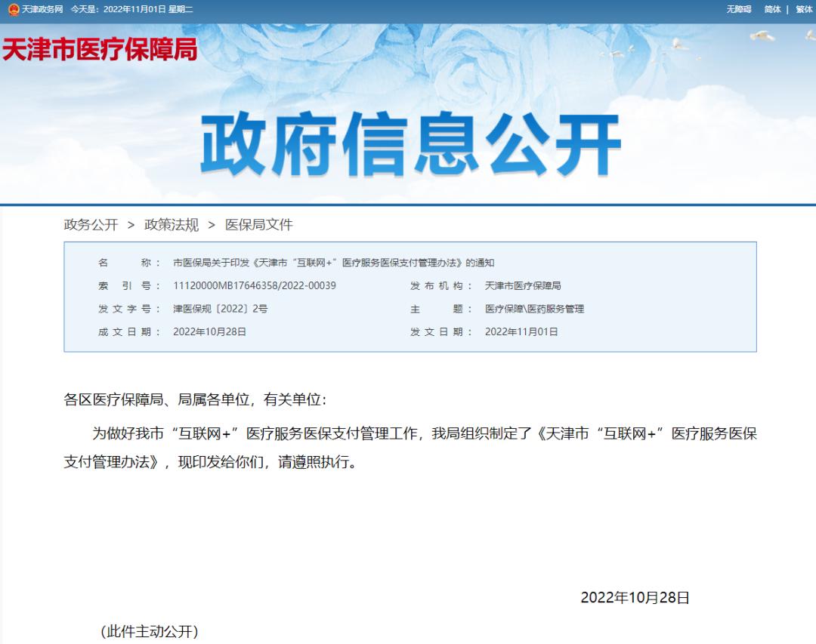Click today's date text in top bar
The height and width of the screenshot is (644, 816).
pos(131,9)
